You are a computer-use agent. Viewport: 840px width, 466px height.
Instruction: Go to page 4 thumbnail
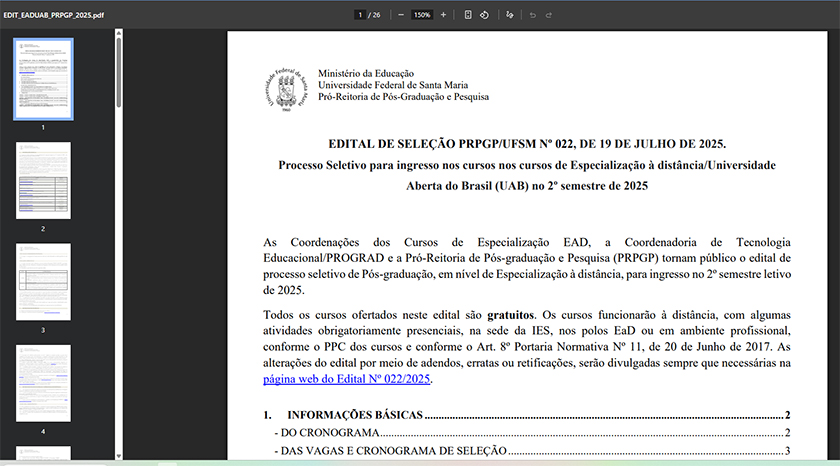pos(43,383)
